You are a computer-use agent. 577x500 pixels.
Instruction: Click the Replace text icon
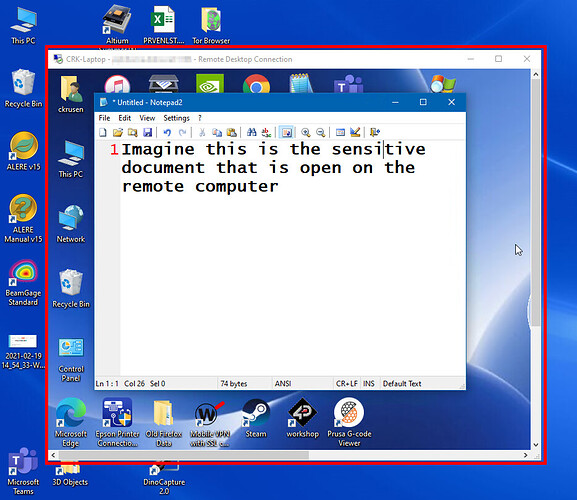(266, 132)
